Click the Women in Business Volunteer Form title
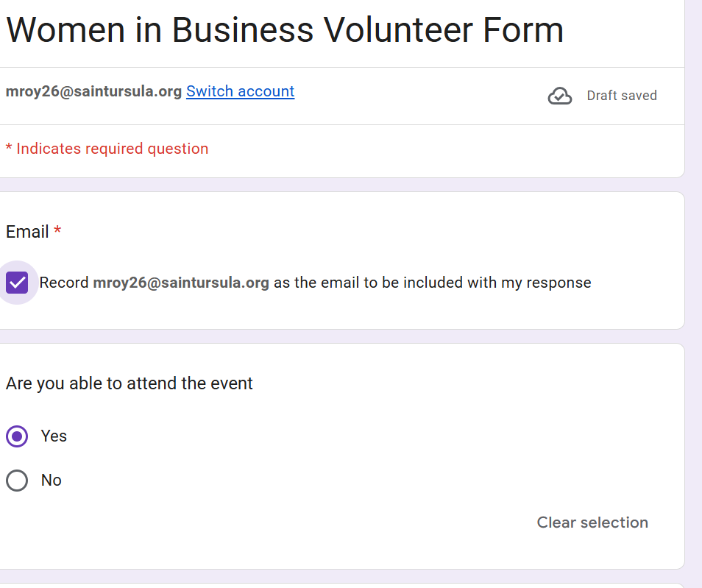 pyautogui.click(x=285, y=30)
